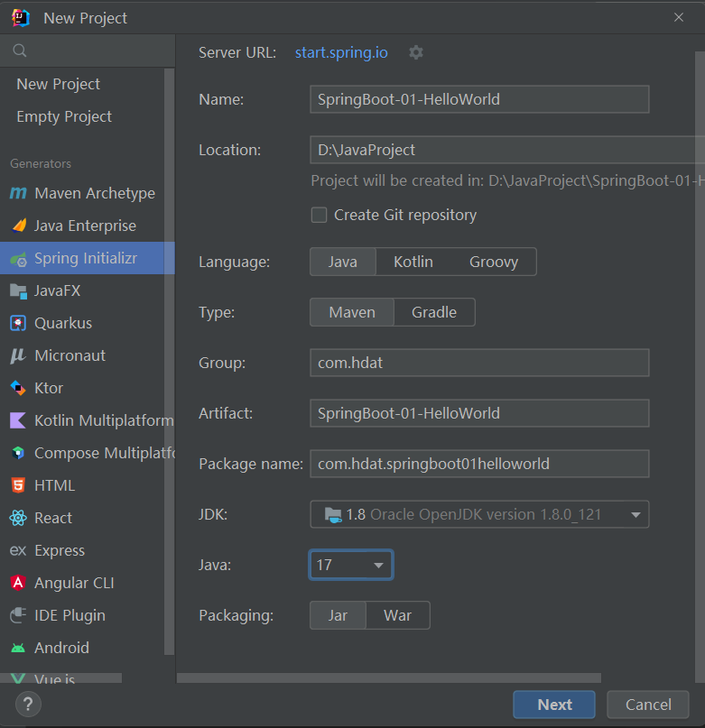This screenshot has height=728, width=705.
Task: Select Java as the language
Action: [x=343, y=262]
